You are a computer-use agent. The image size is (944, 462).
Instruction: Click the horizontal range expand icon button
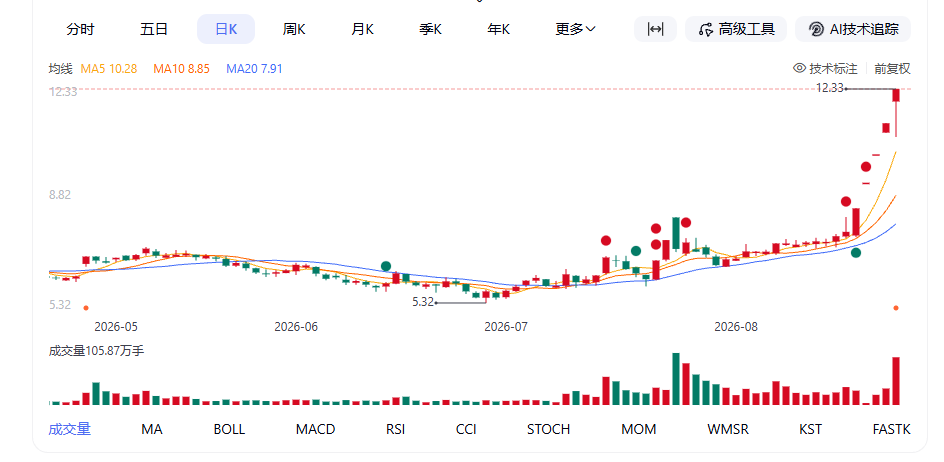[x=656, y=29]
